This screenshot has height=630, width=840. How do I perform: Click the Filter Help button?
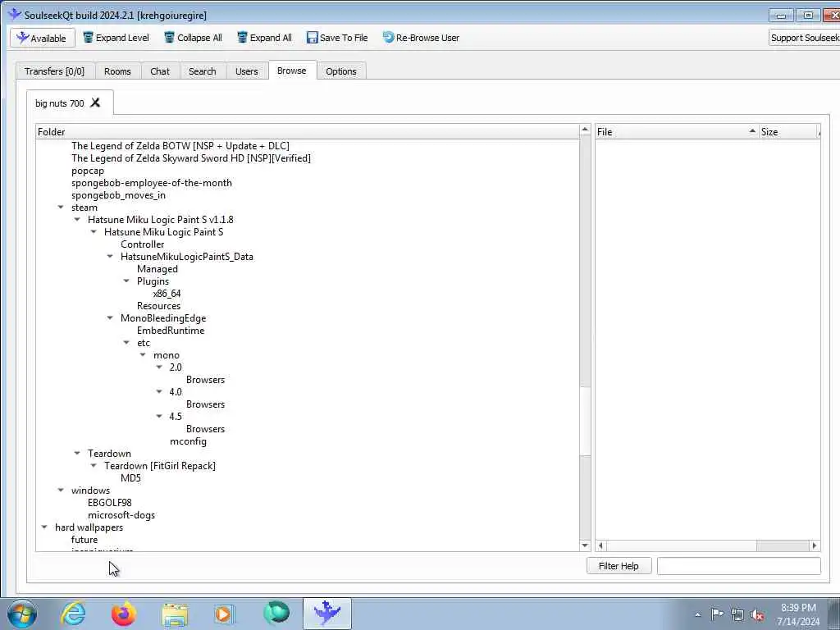click(619, 566)
